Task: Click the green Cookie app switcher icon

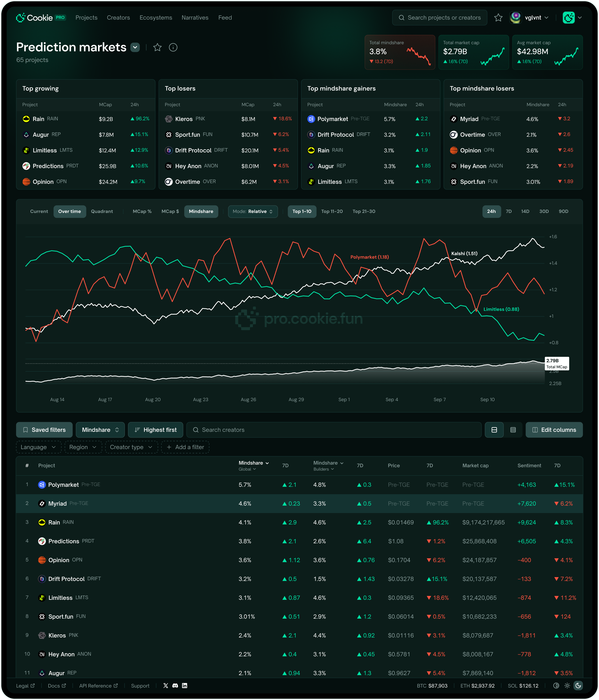Action: click(569, 18)
